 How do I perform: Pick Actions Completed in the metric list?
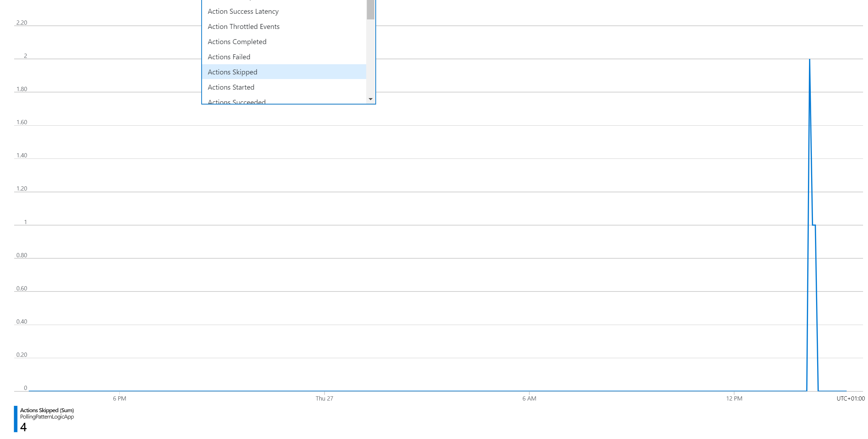(237, 42)
